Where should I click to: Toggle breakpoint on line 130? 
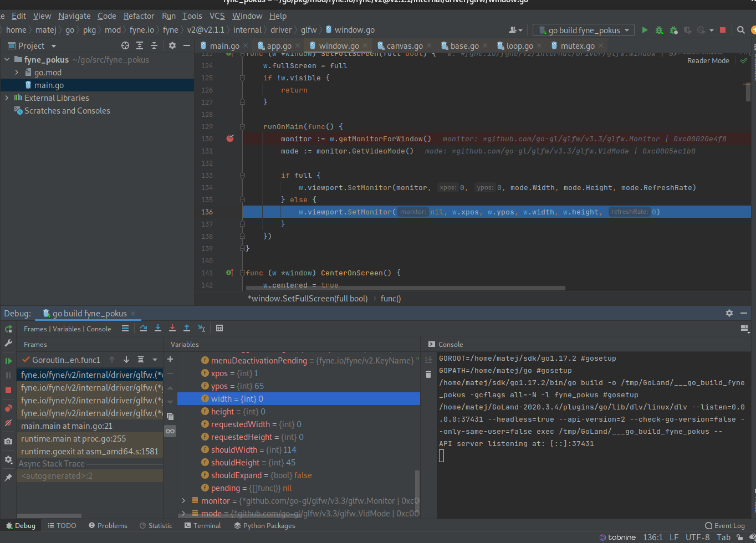pyautogui.click(x=230, y=139)
